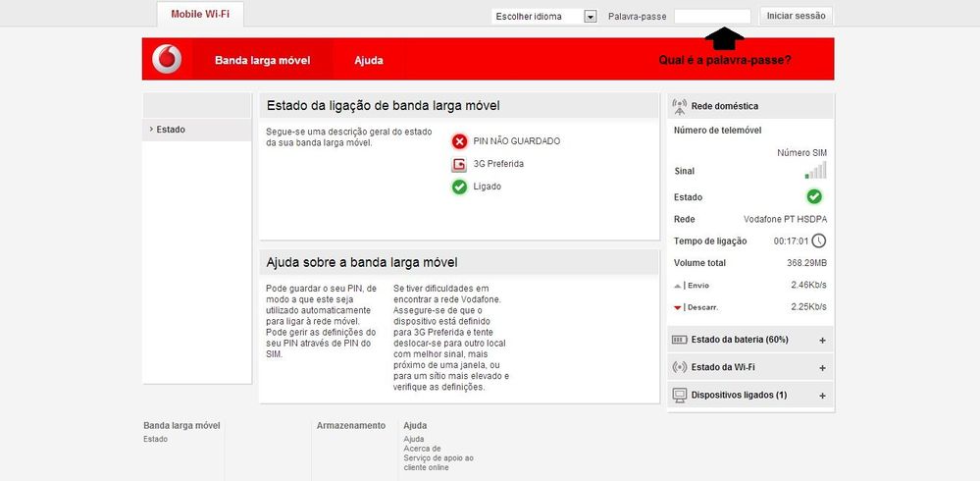Image resolution: width=980 pixels, height=481 pixels.
Task: Open the Escolher idioma language dropdown
Action: click(590, 17)
